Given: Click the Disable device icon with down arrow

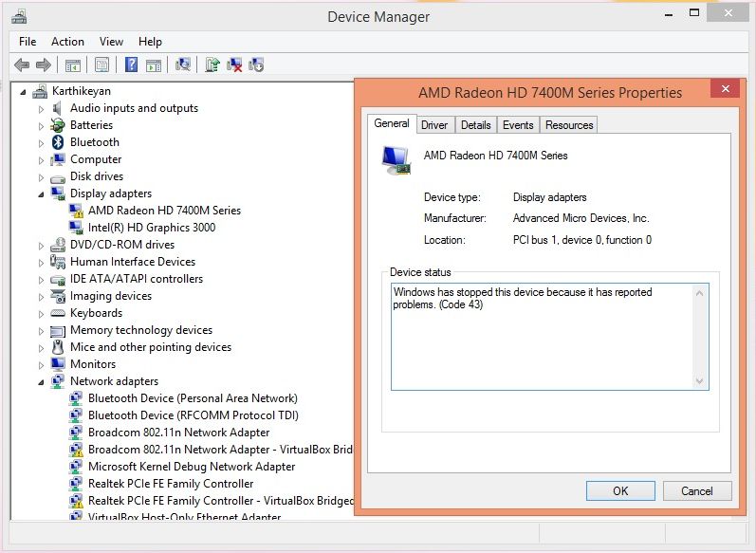Looking at the screenshot, I should 256,65.
